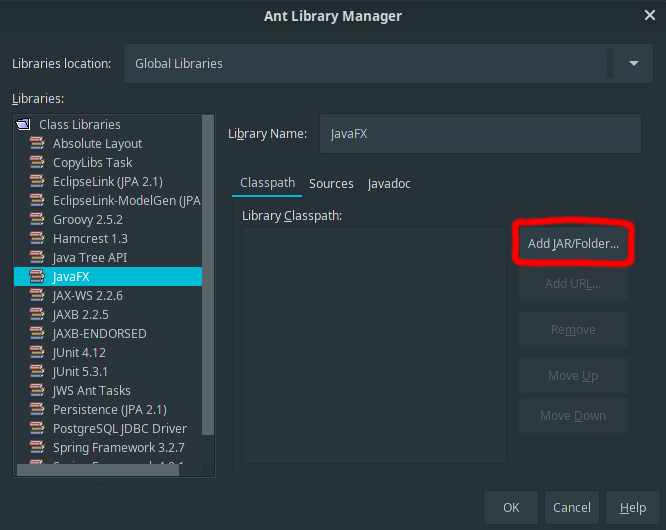Click the Class Libraries folder icon

click(25, 125)
